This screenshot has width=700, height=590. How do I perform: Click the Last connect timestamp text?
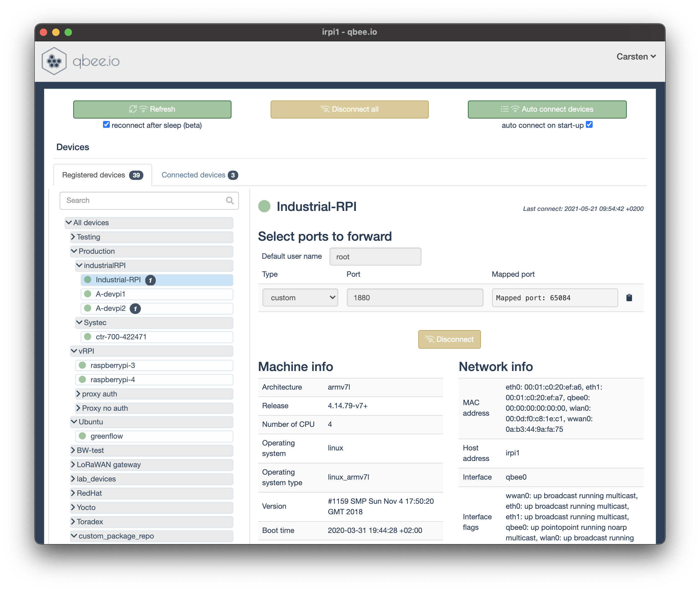point(583,209)
